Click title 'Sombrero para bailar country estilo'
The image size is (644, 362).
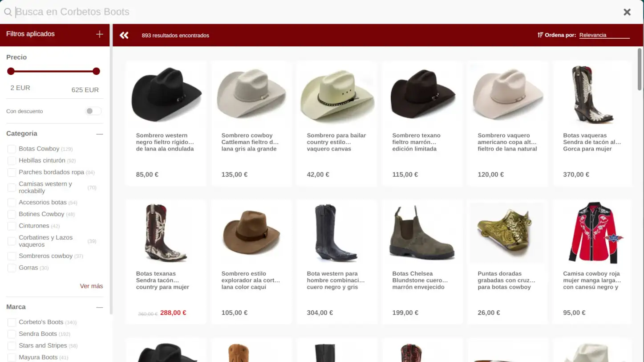336,142
